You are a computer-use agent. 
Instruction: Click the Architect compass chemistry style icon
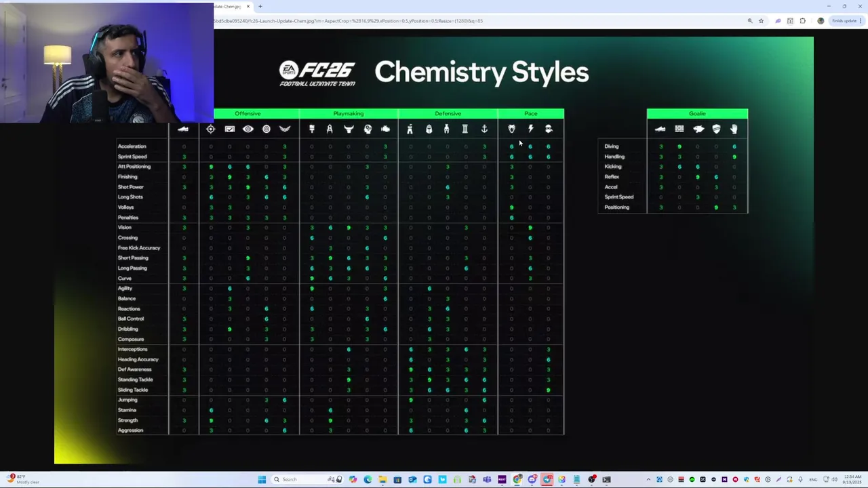click(330, 129)
